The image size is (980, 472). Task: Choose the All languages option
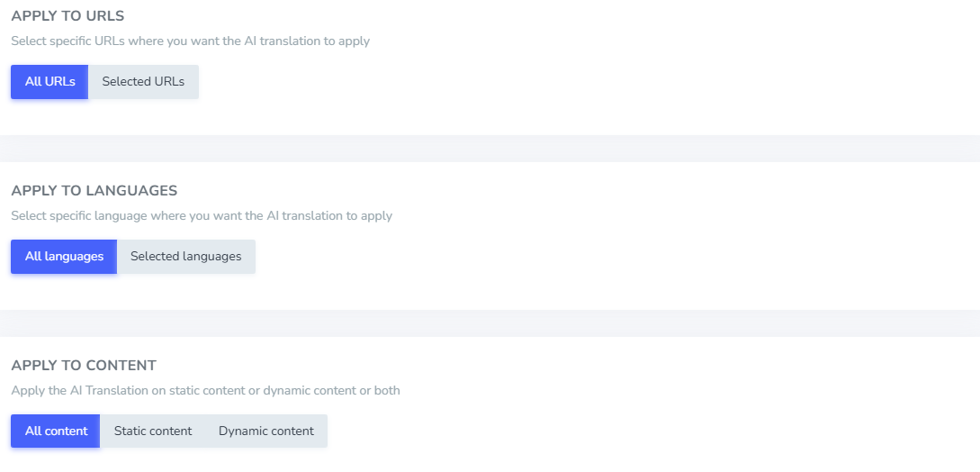click(64, 256)
